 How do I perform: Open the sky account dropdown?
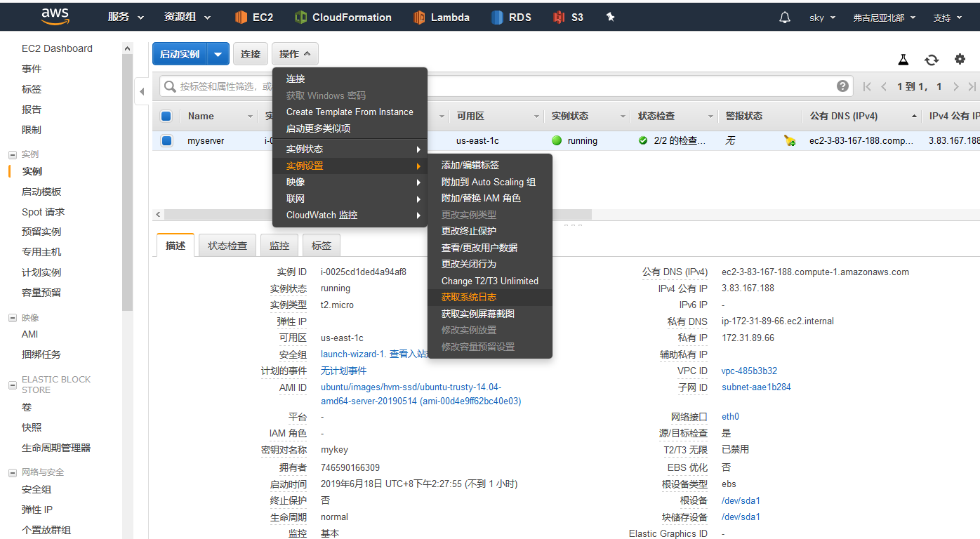[x=822, y=18]
